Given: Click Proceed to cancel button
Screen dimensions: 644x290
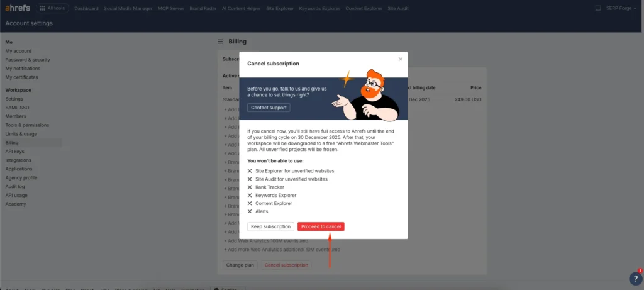Looking at the screenshot, I should [x=321, y=226].
